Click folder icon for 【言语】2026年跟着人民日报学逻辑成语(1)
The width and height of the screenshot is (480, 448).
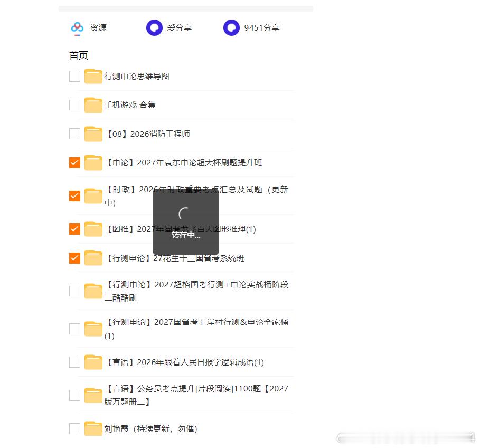point(93,362)
